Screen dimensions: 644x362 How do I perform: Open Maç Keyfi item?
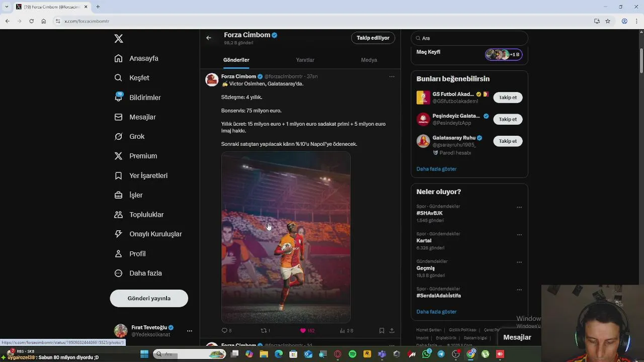(x=428, y=52)
